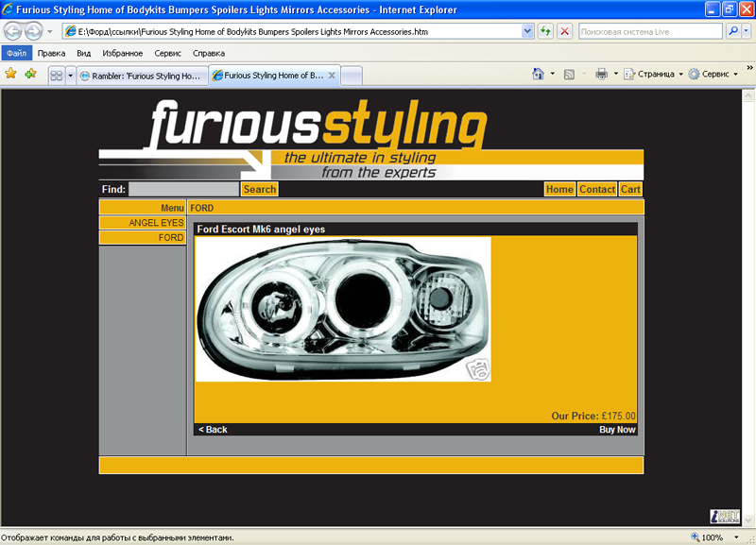This screenshot has width=756, height=545.
Task: Click the Find text input on the page
Action: pos(183,189)
